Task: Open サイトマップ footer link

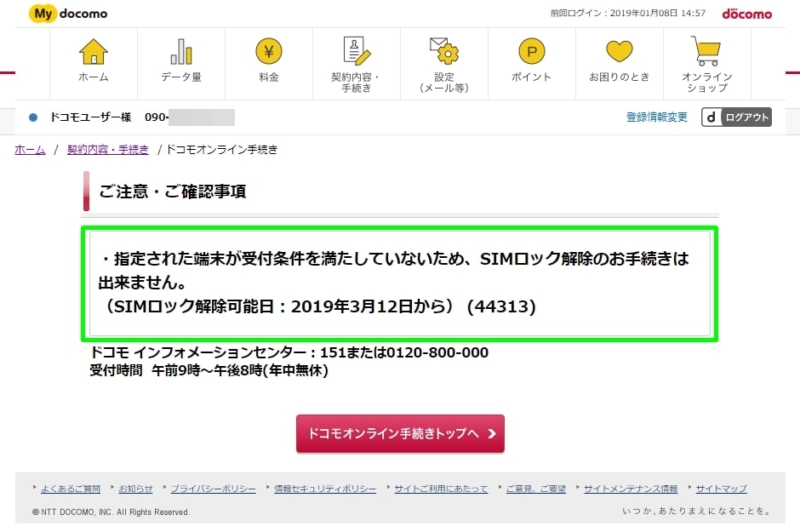Action: click(721, 489)
